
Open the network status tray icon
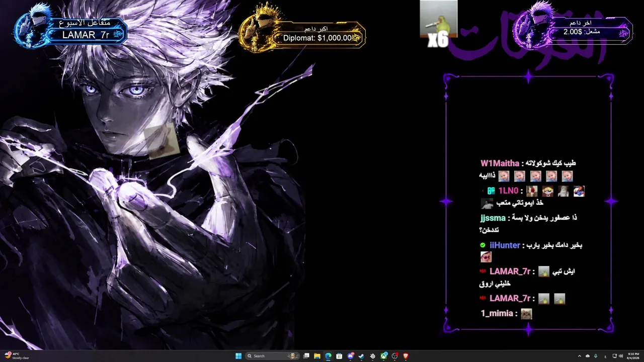click(614, 356)
